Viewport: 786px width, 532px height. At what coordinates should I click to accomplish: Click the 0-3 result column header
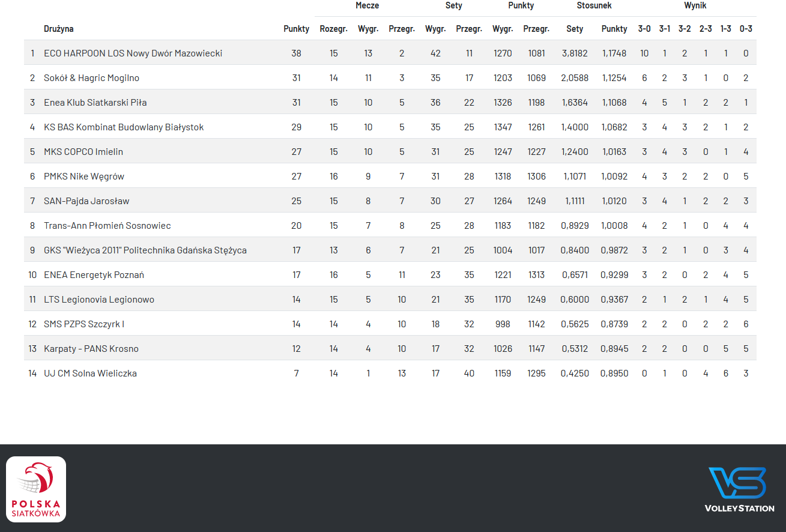pos(746,29)
